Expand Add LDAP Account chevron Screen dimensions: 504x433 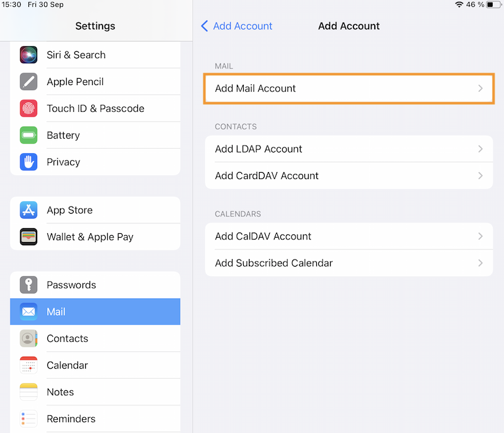pyautogui.click(x=480, y=149)
